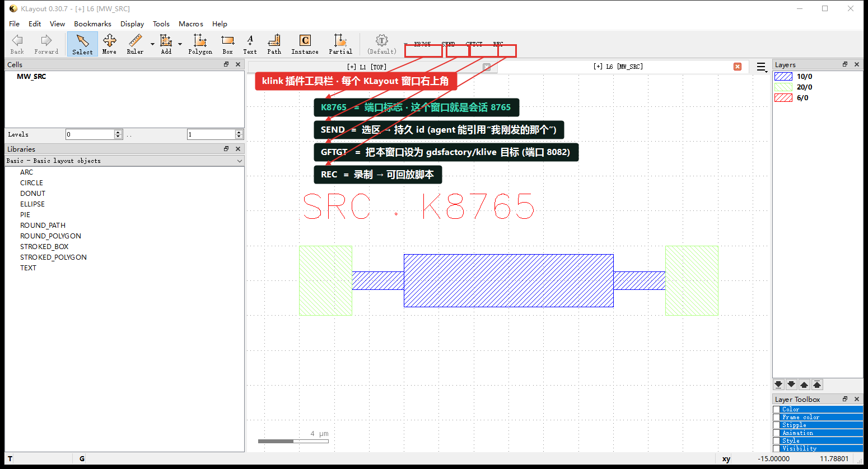
Task: Close the Cells panel
Action: pyautogui.click(x=238, y=64)
